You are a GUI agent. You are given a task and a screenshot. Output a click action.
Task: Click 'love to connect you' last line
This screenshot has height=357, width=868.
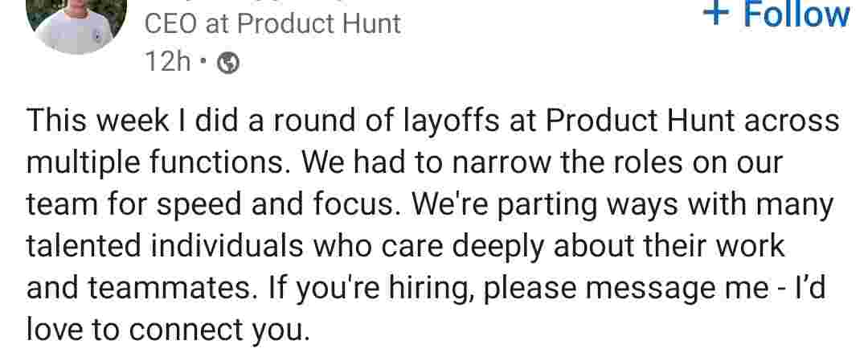[x=167, y=330]
